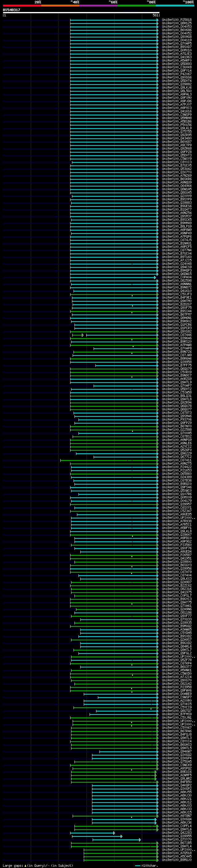Image resolution: width=197 pixels, height=868 pixels.
Task: Click the UniRef100_P93706 label
Action: 177,419
